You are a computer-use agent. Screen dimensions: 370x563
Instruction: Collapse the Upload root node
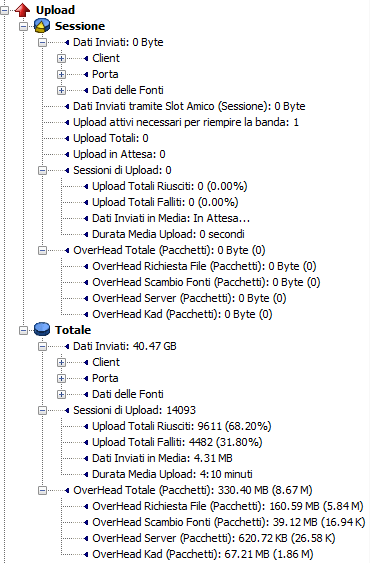coord(4,10)
